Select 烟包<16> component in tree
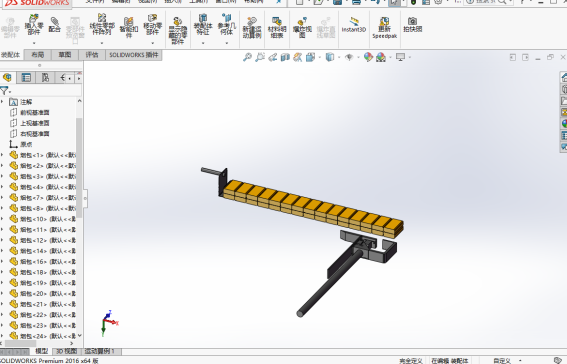The image size is (567, 364). coord(43,261)
